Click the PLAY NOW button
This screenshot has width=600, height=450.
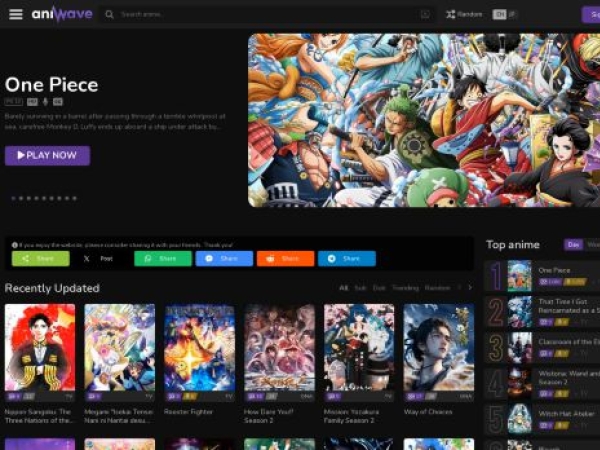47,155
